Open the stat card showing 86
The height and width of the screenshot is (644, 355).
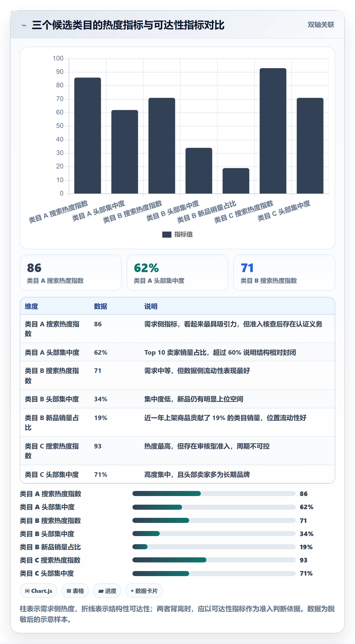[71, 273]
